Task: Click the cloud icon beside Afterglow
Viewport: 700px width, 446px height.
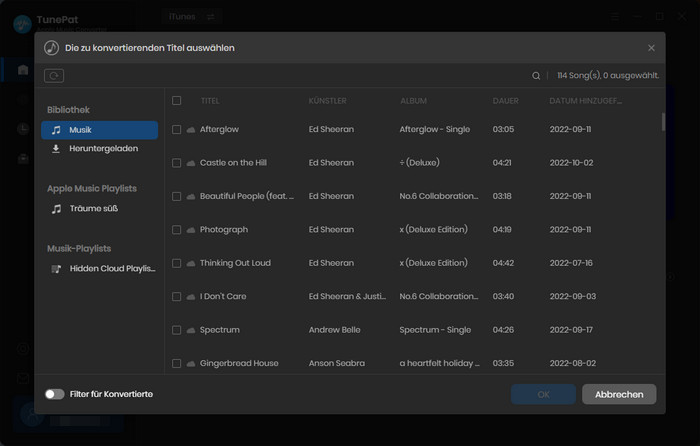Action: (x=191, y=129)
